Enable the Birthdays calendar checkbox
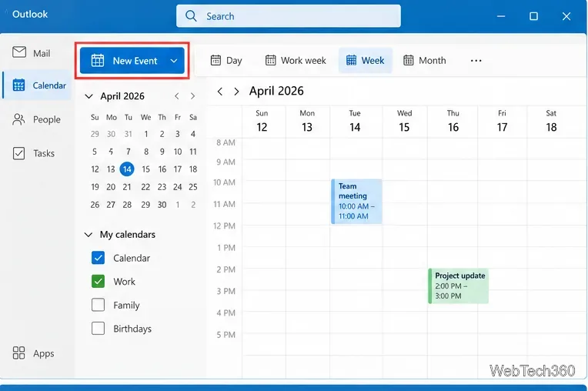 (x=98, y=329)
